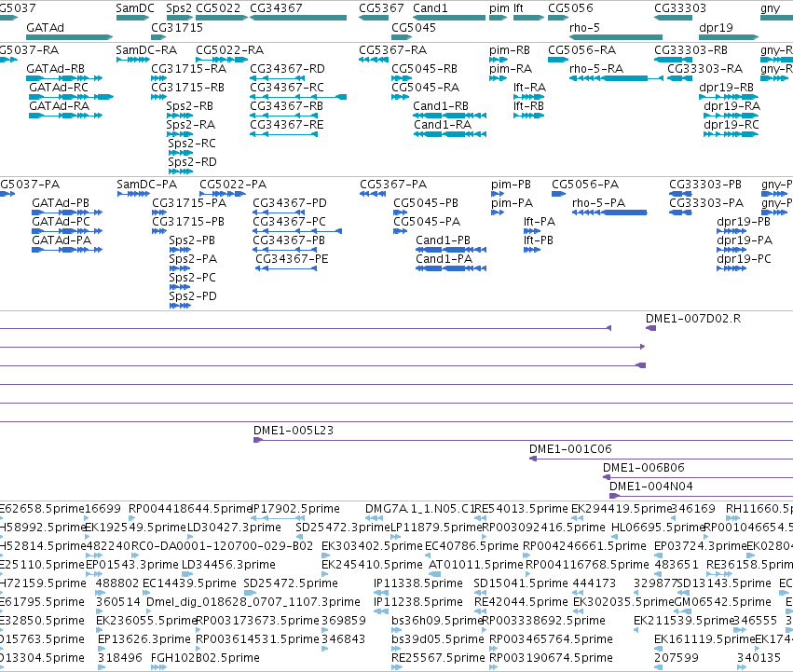Select the dpr19 gene label
Screen dimensions: 793x672
(716, 28)
